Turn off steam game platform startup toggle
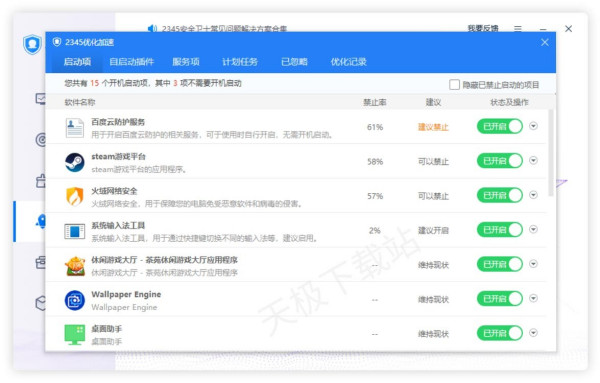This screenshot has width=600, height=383. coord(500,161)
